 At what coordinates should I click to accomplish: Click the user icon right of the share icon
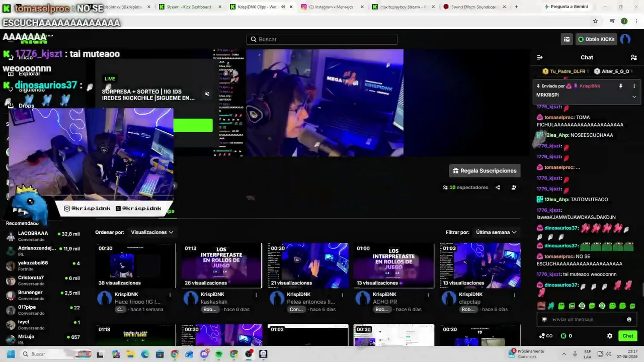(514, 188)
